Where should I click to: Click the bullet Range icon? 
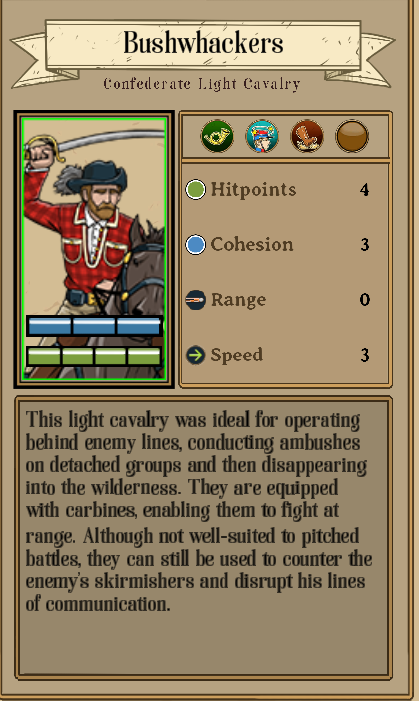[x=195, y=300]
